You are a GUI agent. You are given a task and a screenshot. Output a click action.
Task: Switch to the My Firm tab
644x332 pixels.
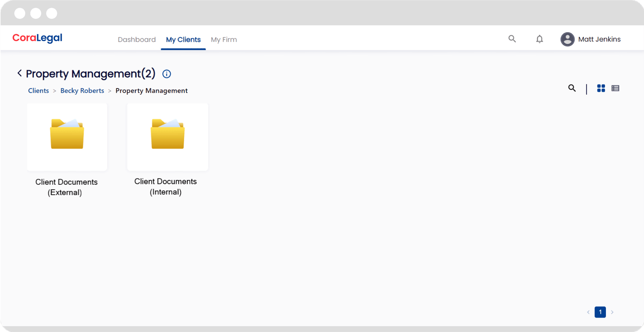(224, 39)
